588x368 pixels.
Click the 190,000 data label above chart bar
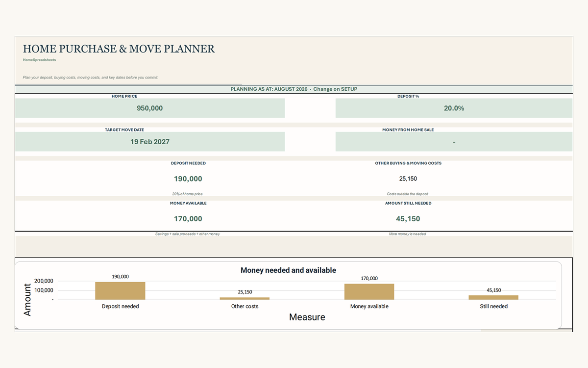point(120,277)
